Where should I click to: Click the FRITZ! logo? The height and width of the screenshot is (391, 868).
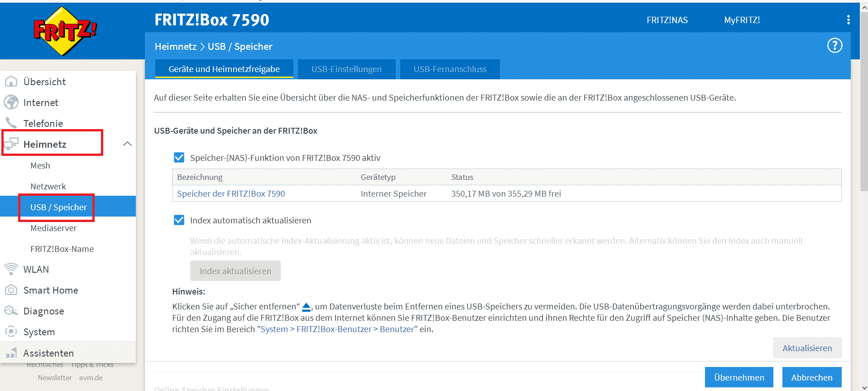66,31
